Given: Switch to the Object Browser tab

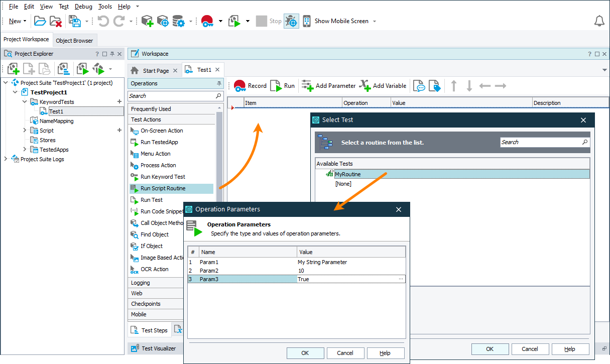Looking at the screenshot, I should (x=74, y=41).
